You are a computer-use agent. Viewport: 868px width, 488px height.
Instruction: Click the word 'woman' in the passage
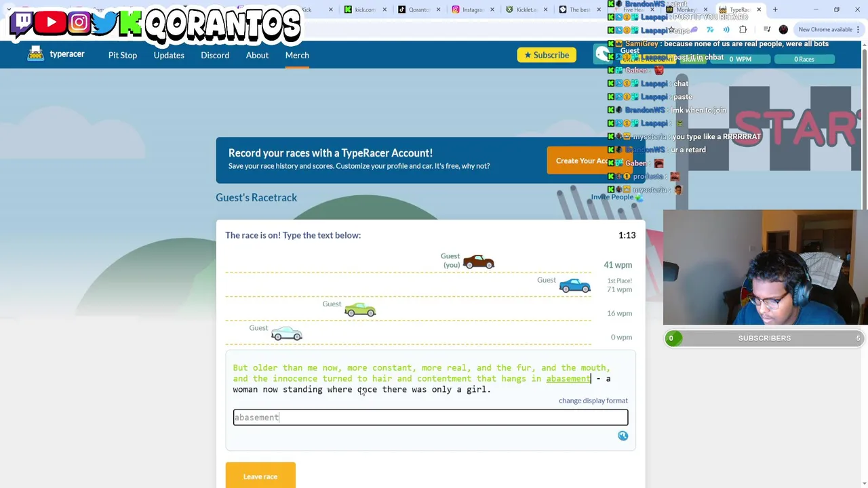point(245,390)
